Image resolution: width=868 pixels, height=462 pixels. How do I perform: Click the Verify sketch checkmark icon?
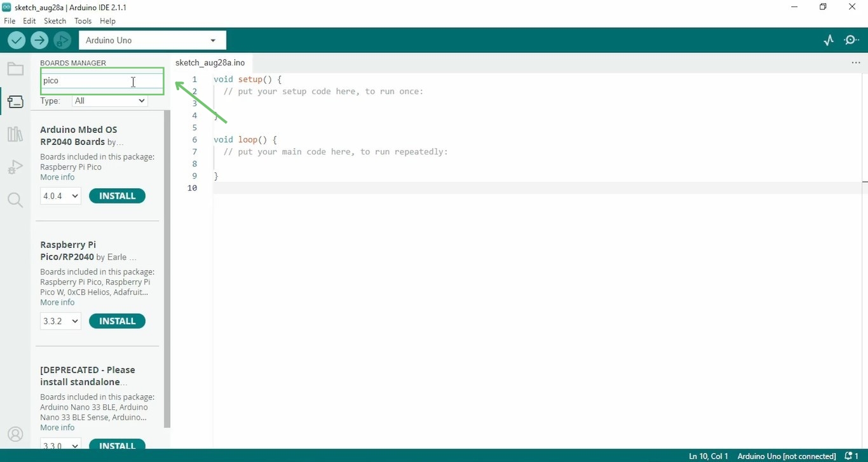click(x=17, y=40)
